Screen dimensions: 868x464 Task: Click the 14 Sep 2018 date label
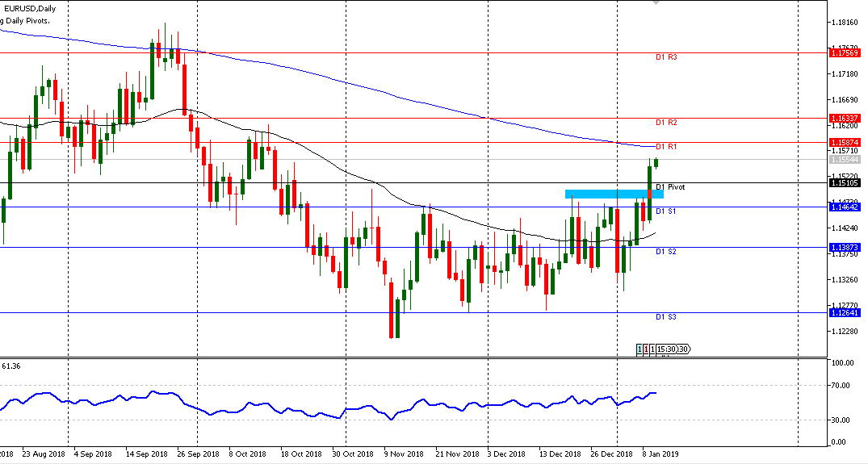click(148, 454)
